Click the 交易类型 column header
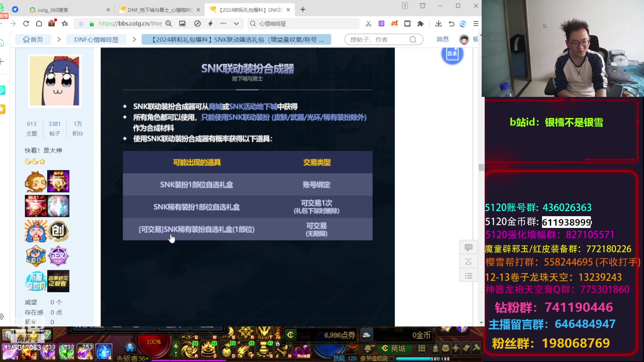Screen dimensions: 644x362 coord(317,163)
